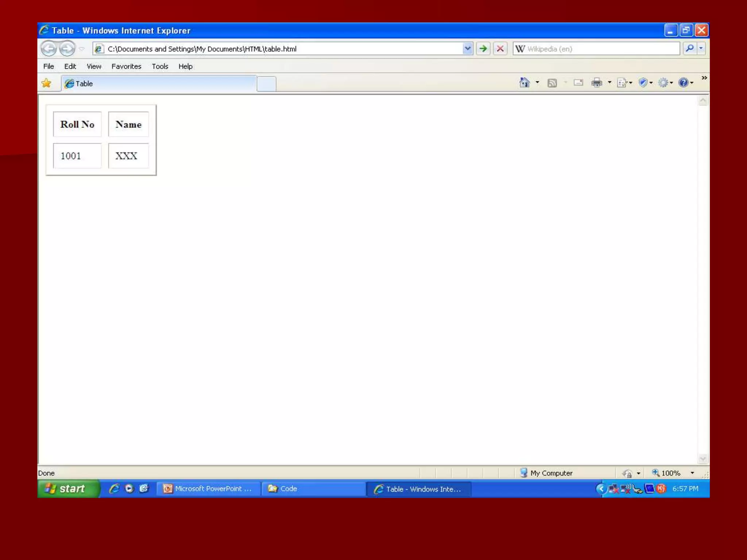
Task: Expand the Print options dropdown arrow
Action: tap(609, 83)
